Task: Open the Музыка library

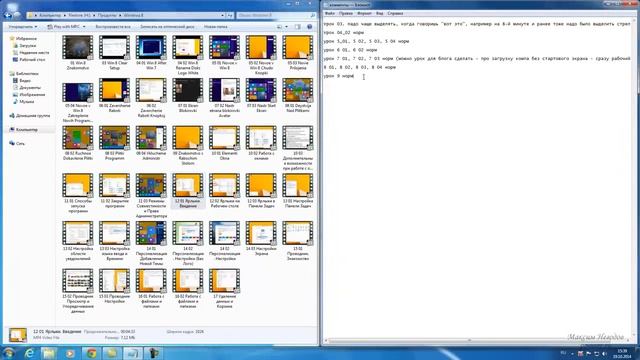Action: [x=27, y=101]
